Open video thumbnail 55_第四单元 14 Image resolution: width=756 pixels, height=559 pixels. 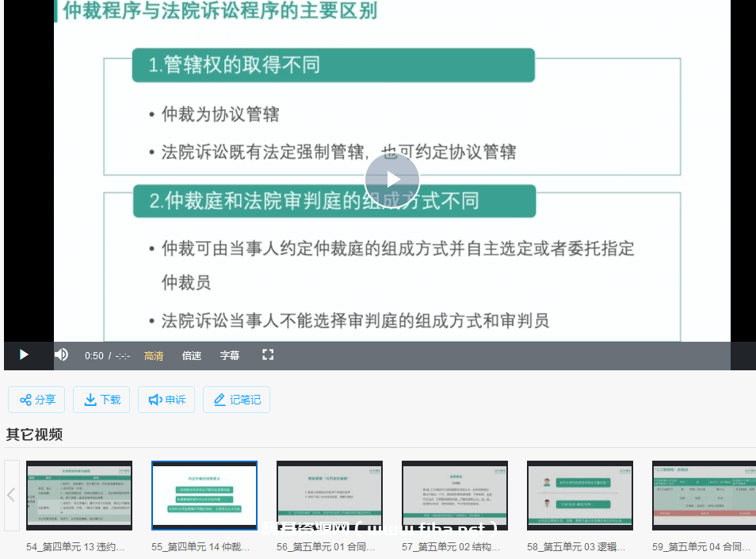tap(204, 496)
